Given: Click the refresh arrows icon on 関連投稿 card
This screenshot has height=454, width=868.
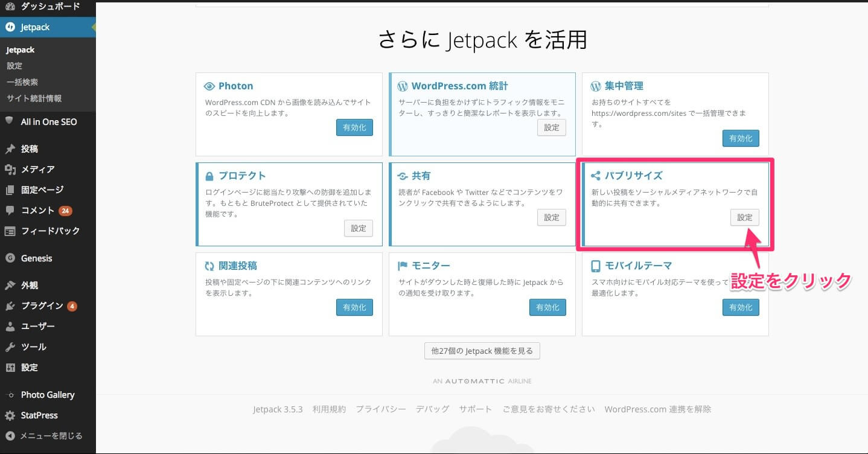Looking at the screenshot, I should pyautogui.click(x=209, y=266).
